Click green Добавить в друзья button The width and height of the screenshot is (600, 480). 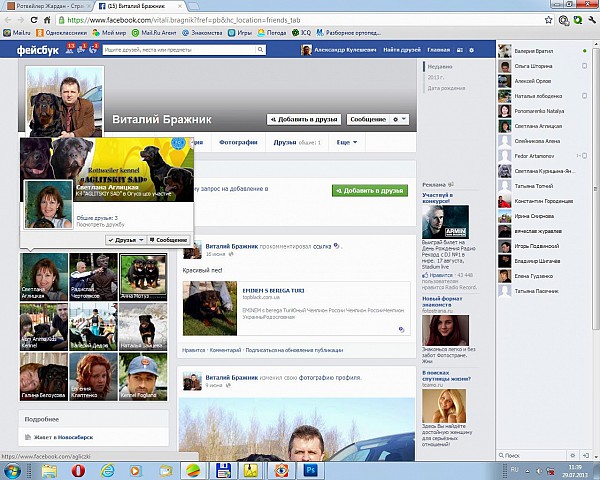click(x=370, y=191)
